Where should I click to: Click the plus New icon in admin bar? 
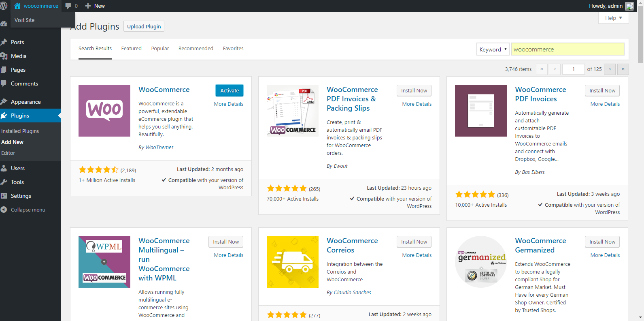tap(88, 6)
